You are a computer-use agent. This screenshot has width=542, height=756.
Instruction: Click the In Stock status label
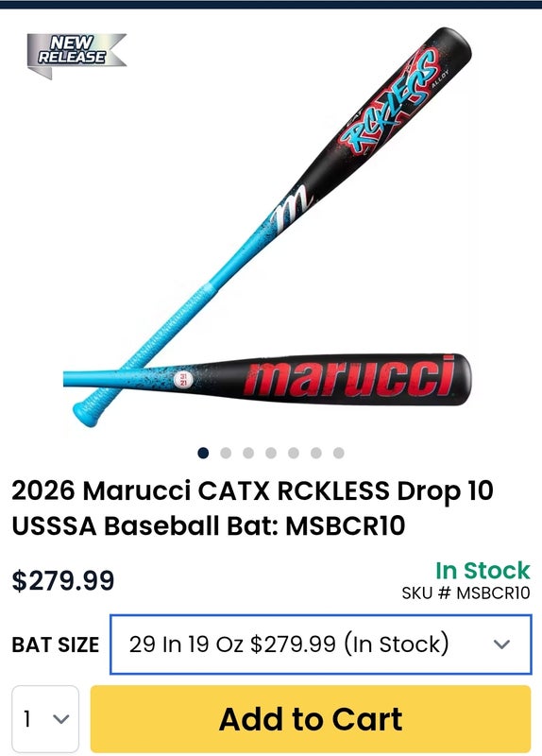coord(483,571)
